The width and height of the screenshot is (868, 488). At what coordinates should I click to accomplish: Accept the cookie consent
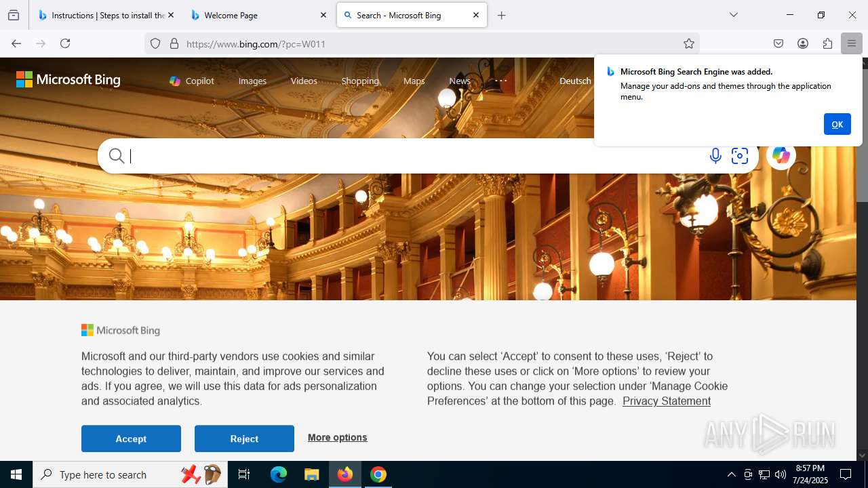[x=131, y=439]
